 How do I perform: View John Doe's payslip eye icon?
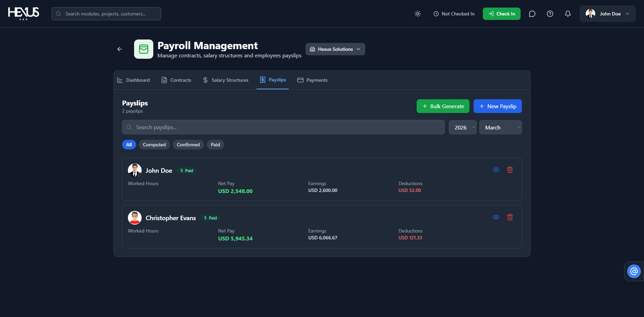point(496,170)
